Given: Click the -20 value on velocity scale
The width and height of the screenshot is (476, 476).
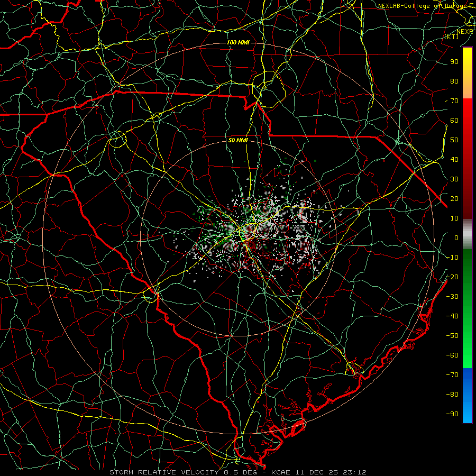Looking at the screenshot, I should [452, 277].
